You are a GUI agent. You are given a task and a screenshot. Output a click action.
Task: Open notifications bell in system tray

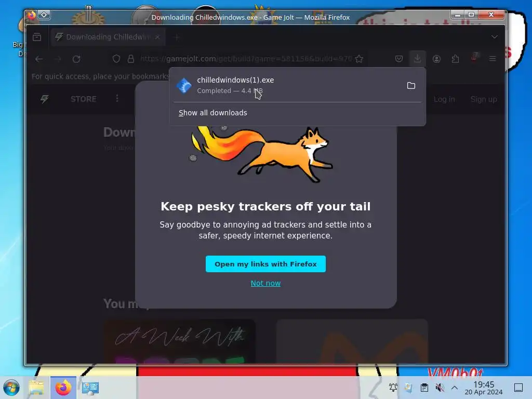[x=393, y=388]
